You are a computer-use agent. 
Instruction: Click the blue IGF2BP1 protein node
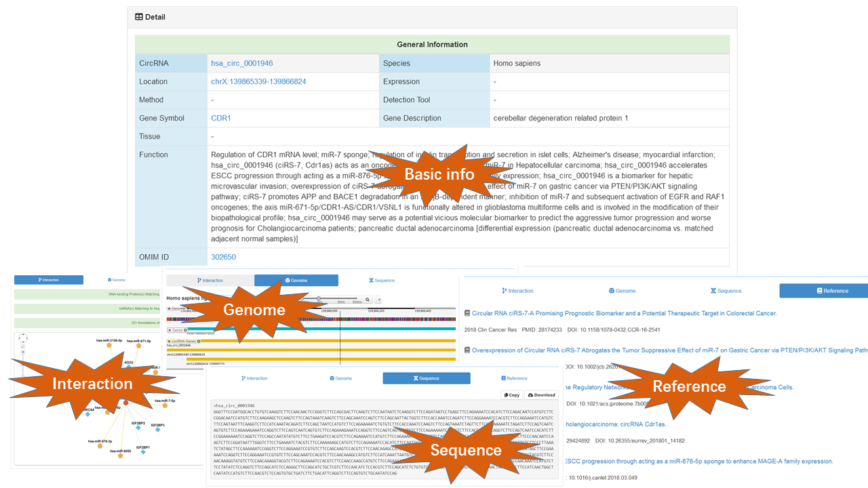[x=142, y=452]
